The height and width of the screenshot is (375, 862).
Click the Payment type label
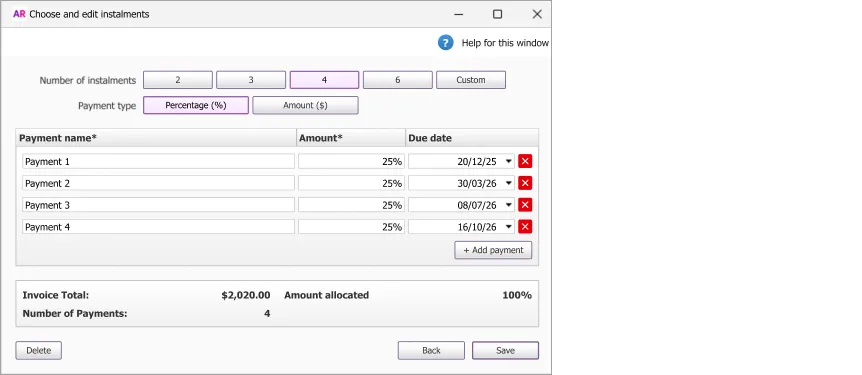coord(107,106)
